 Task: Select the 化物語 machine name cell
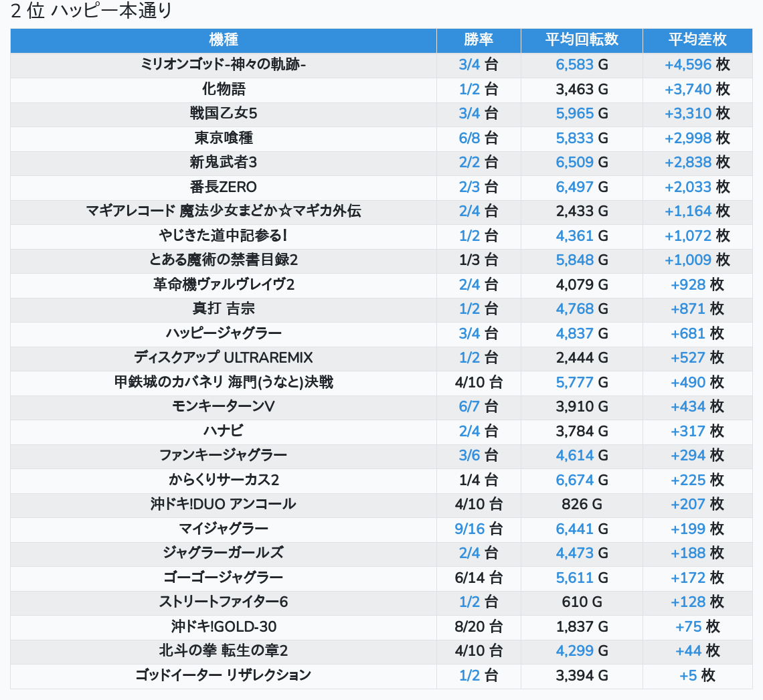tap(224, 90)
